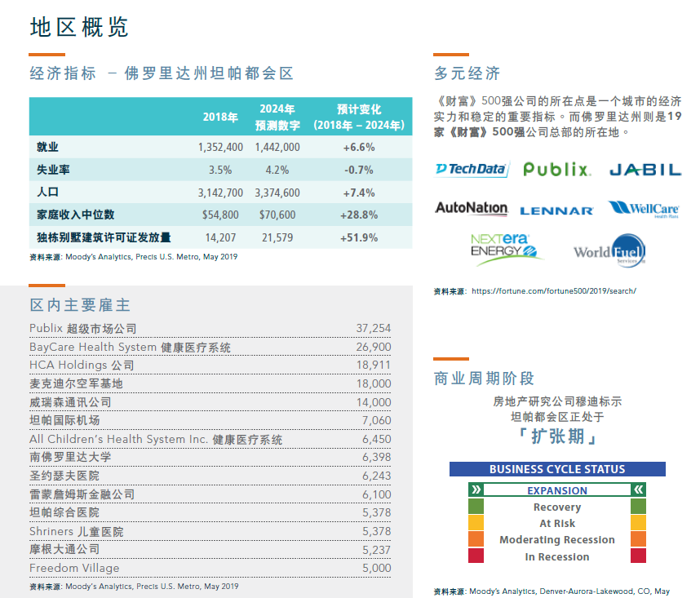Click the red swatch left of In Recession

[476, 556]
